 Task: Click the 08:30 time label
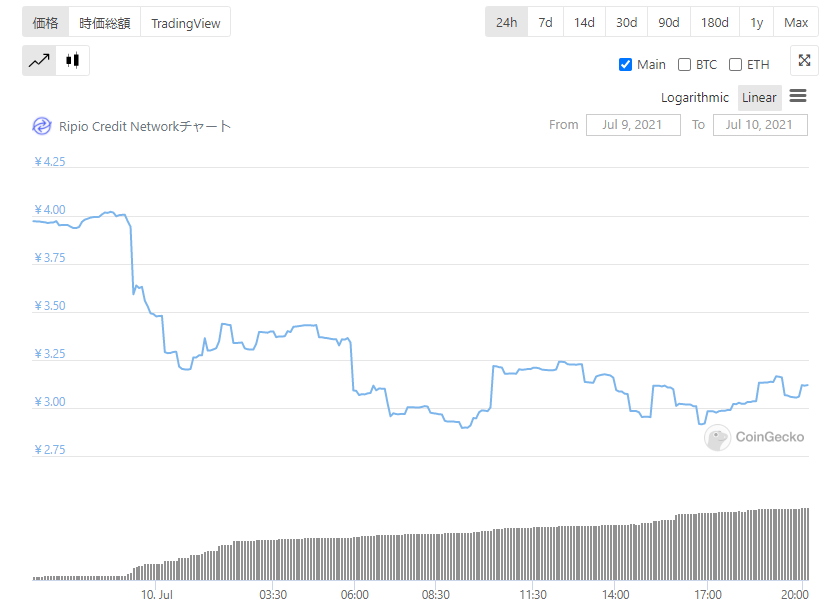[x=436, y=595]
